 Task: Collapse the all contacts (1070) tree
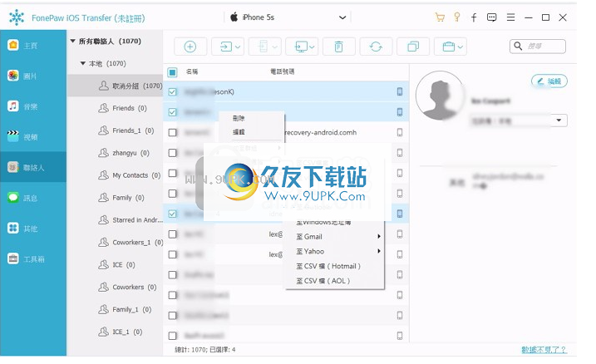pyautogui.click(x=72, y=41)
